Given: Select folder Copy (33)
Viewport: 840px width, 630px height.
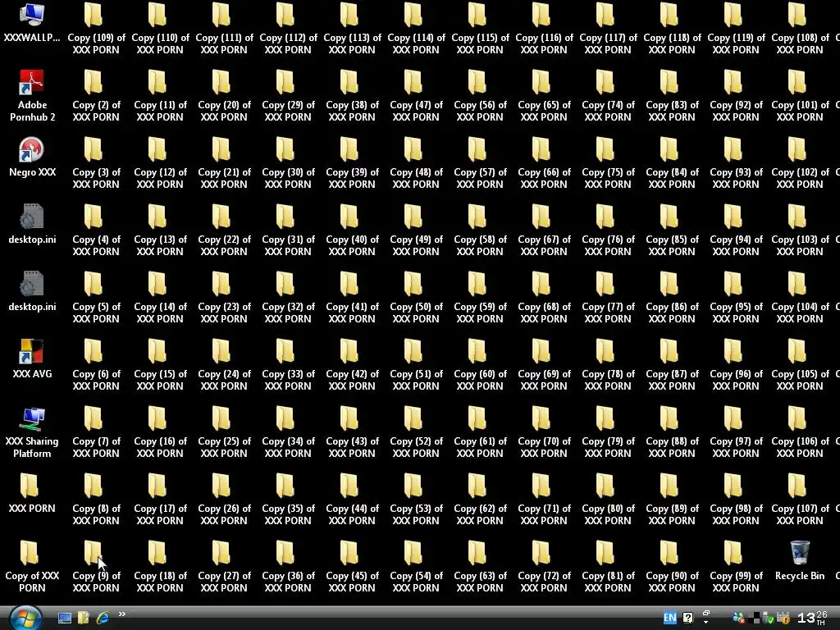Looking at the screenshot, I should tap(288, 365).
